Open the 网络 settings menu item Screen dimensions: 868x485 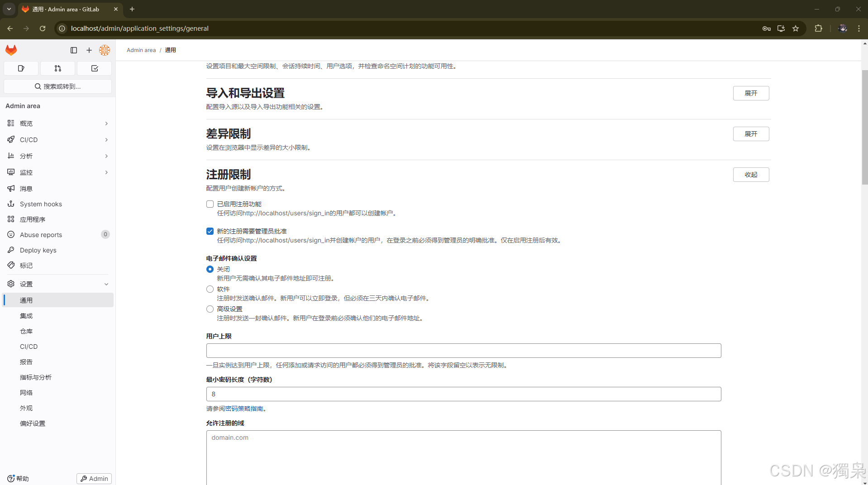pyautogui.click(x=58, y=393)
